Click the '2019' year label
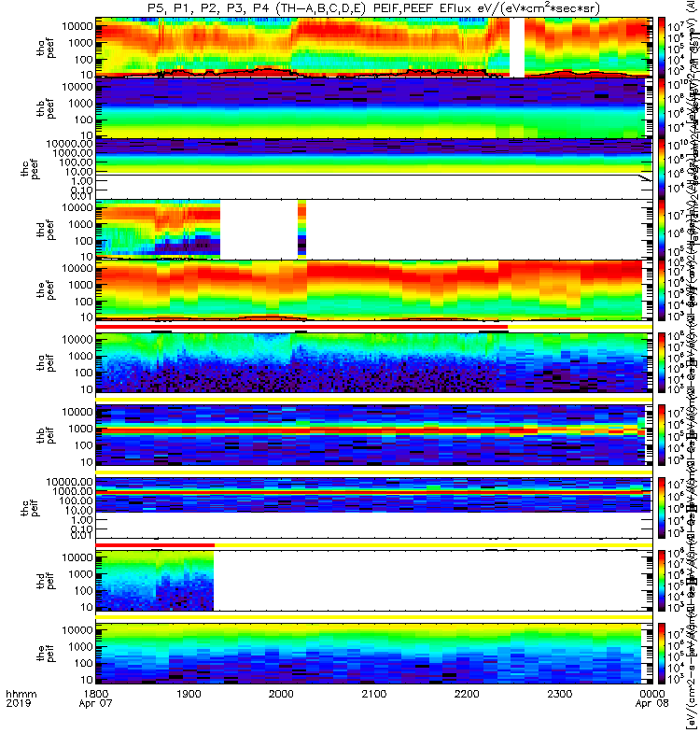This screenshot has width=700, height=747. (x=18, y=703)
